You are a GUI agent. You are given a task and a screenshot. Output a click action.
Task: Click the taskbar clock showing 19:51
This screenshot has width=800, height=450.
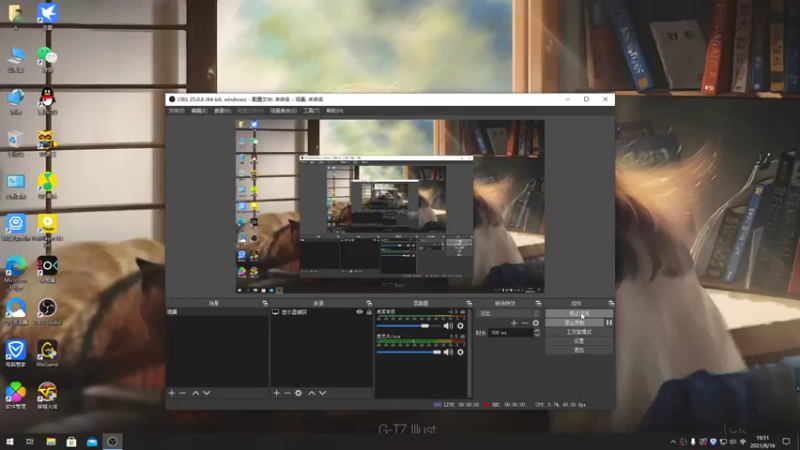[x=763, y=442]
